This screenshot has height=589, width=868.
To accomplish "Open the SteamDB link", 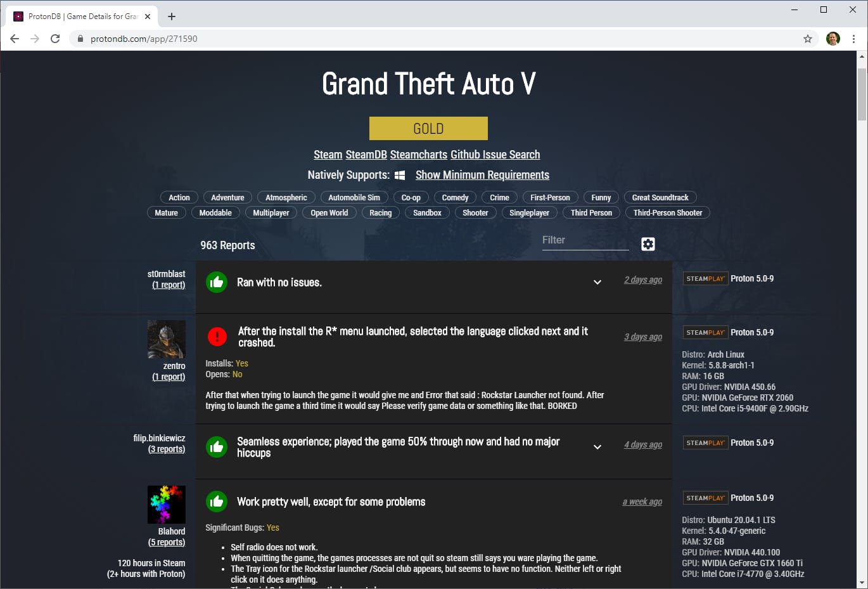I will pos(366,155).
